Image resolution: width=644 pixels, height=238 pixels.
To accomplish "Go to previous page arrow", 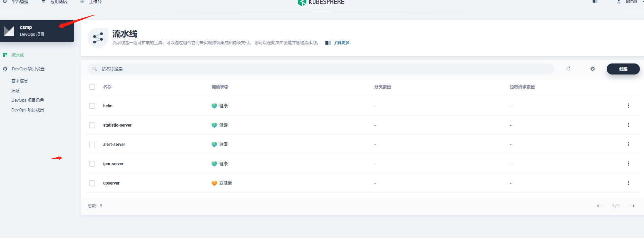I will click(x=600, y=206).
